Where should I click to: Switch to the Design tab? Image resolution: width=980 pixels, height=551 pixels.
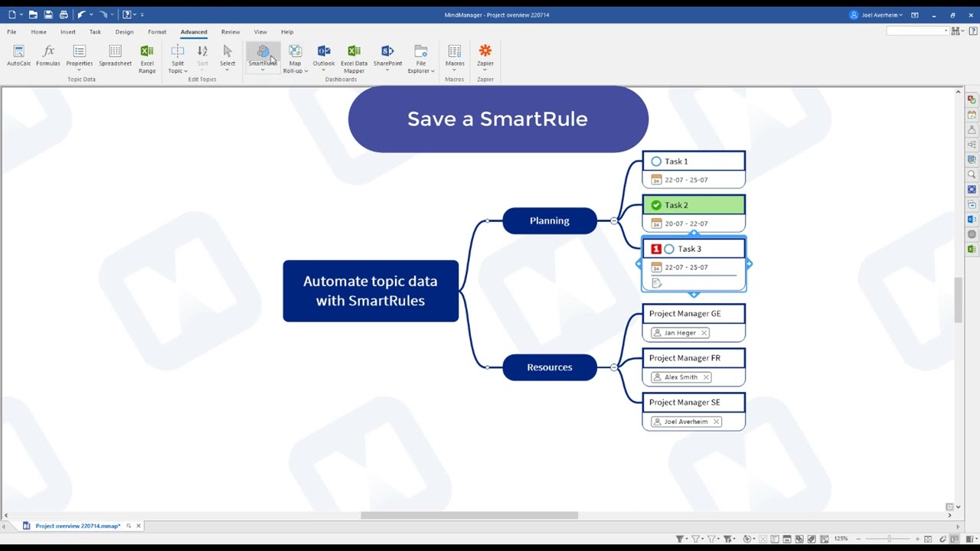pos(124,32)
